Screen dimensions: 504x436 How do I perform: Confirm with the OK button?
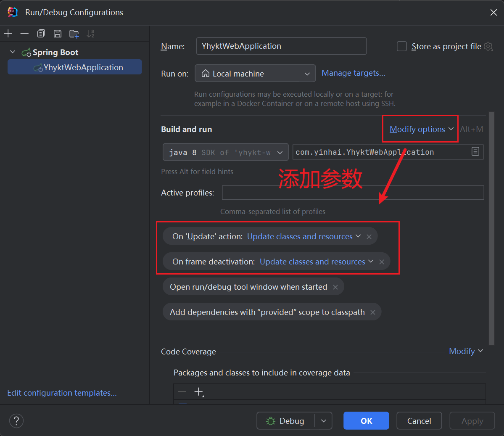(366, 420)
